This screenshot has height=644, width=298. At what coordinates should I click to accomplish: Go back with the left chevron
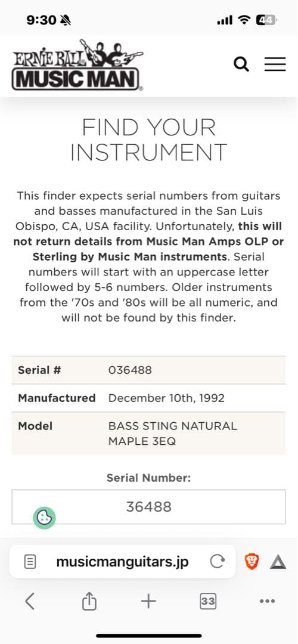point(30,602)
